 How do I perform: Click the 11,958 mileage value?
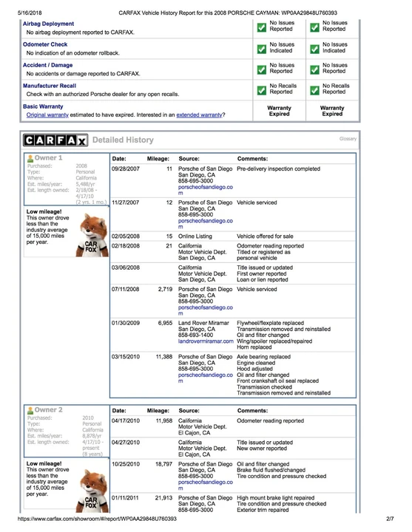[164, 420]
